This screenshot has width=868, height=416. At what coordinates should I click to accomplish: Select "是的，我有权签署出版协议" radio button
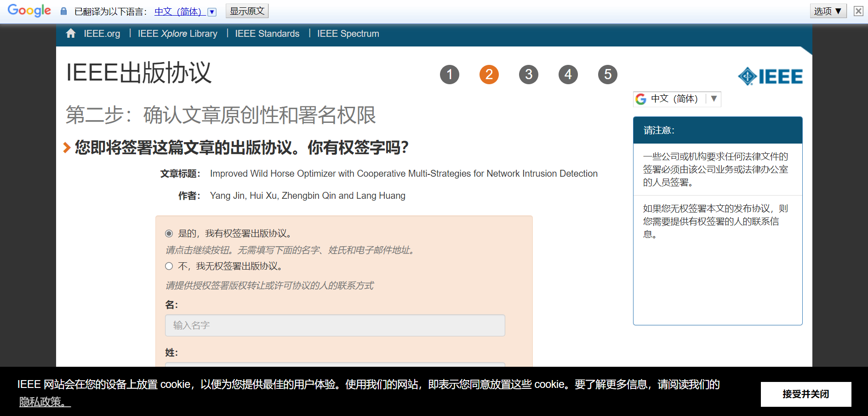coord(169,233)
